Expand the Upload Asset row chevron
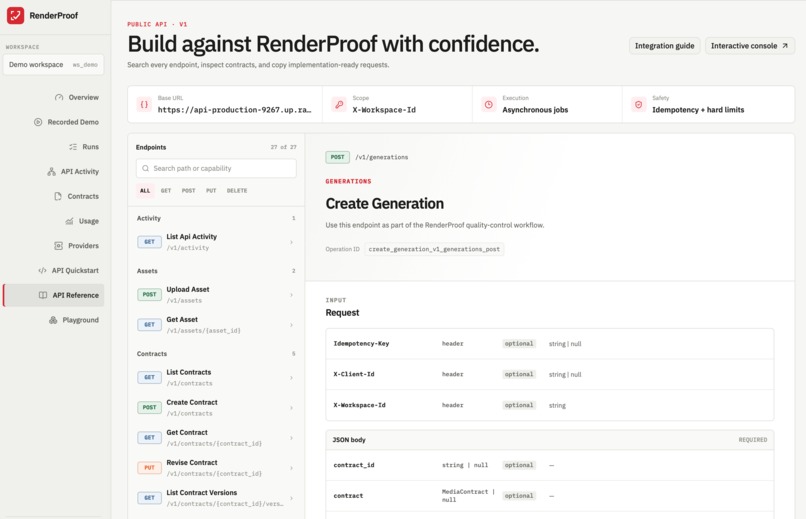 tap(291, 295)
